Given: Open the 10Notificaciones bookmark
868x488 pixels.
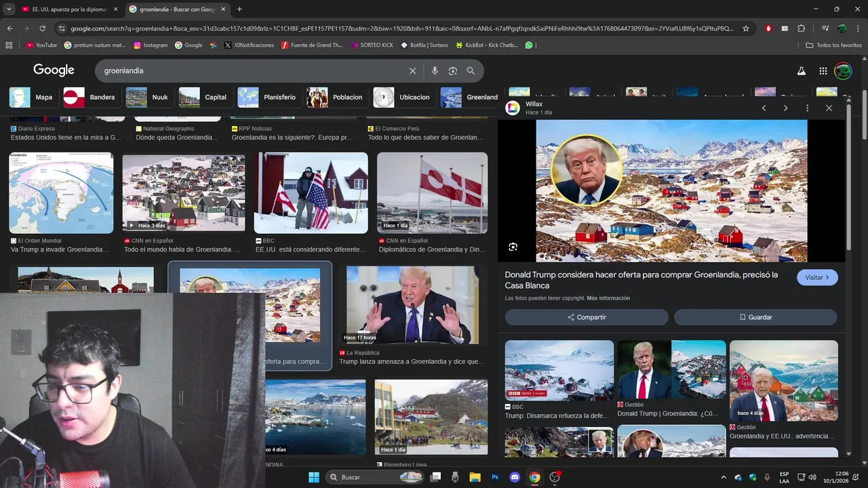Looking at the screenshot, I should 249,45.
